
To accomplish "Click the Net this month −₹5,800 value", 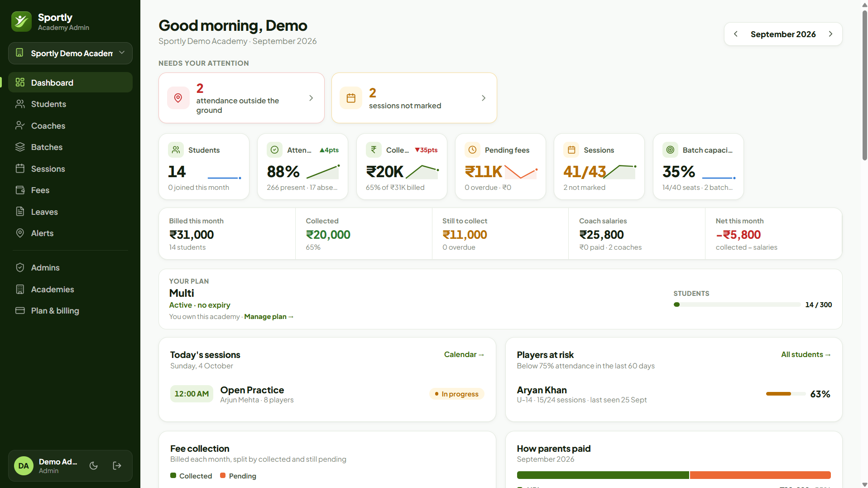I will point(738,235).
